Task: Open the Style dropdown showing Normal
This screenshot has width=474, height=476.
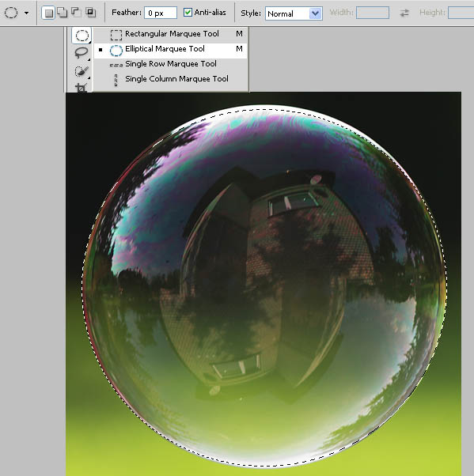Action: [x=294, y=13]
